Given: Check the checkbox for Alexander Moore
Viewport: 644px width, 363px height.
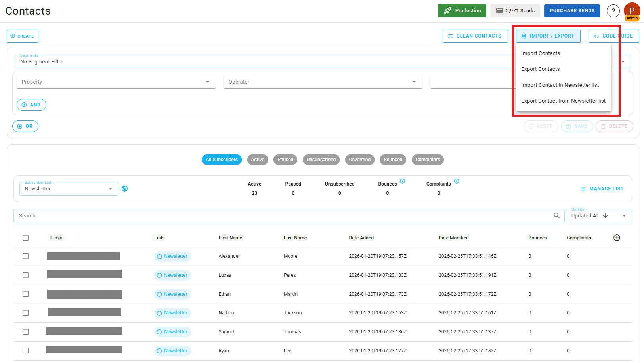Looking at the screenshot, I should (x=25, y=256).
